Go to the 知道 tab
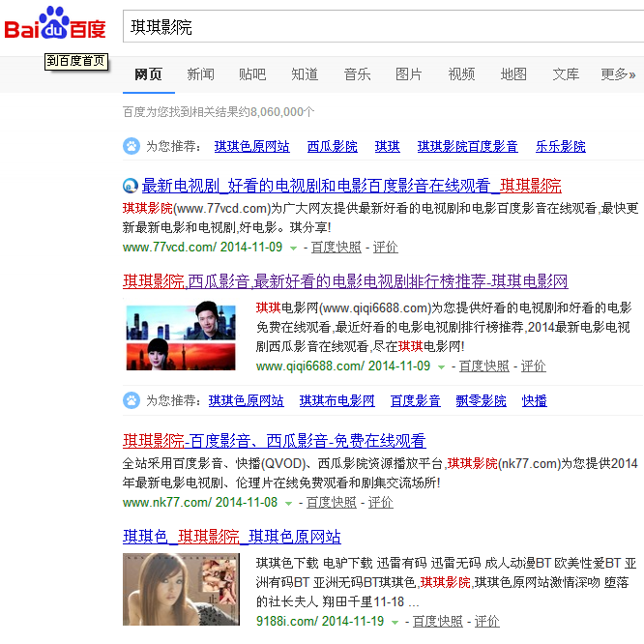Image resolution: width=644 pixels, height=644 pixels. click(305, 74)
